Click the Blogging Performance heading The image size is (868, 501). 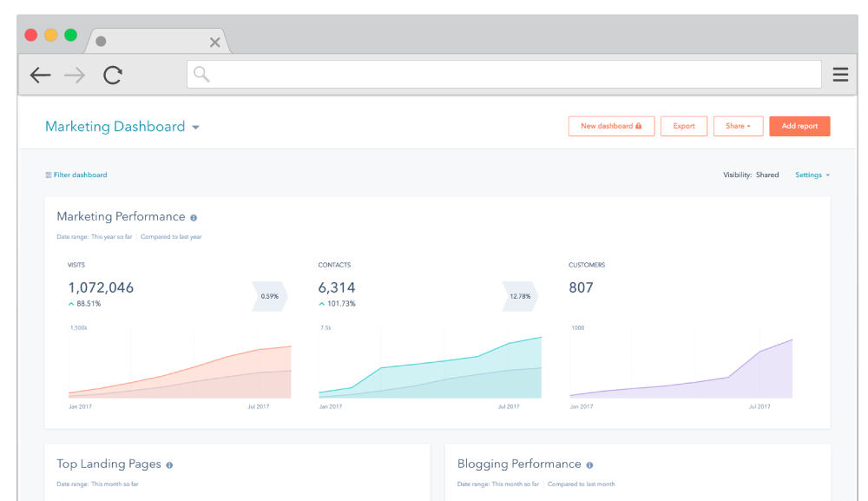click(x=519, y=464)
